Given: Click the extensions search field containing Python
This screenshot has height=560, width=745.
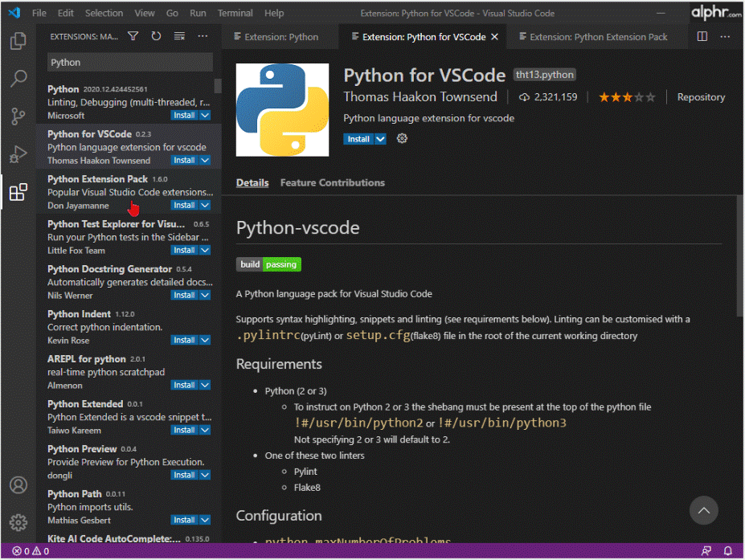Looking at the screenshot, I should click(129, 62).
